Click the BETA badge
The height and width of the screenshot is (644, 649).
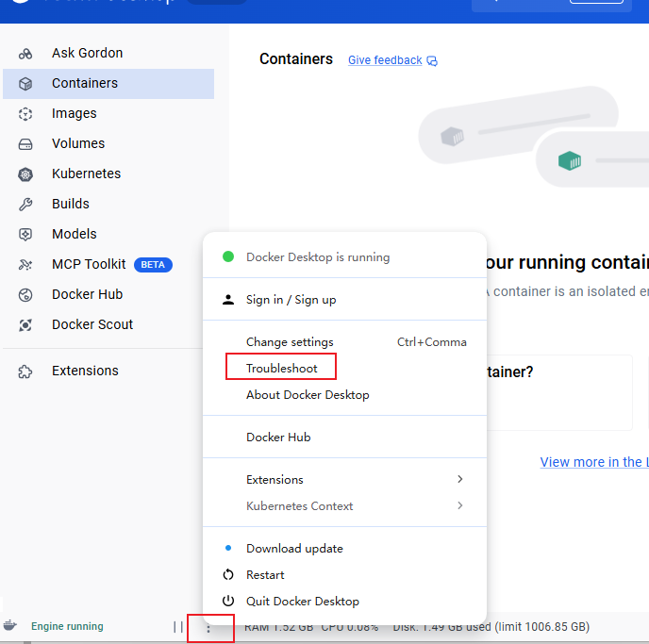tap(153, 265)
